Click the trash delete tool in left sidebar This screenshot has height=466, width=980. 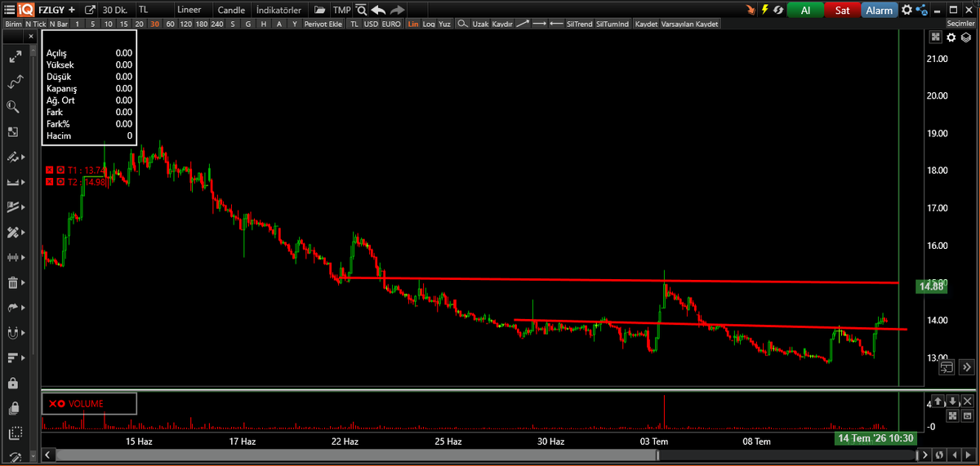pos(13,283)
